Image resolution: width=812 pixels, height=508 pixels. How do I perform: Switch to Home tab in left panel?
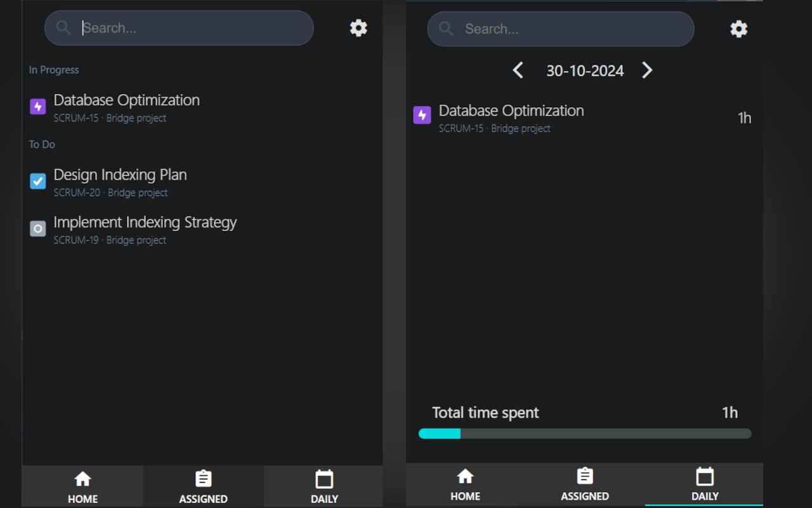pyautogui.click(x=82, y=487)
